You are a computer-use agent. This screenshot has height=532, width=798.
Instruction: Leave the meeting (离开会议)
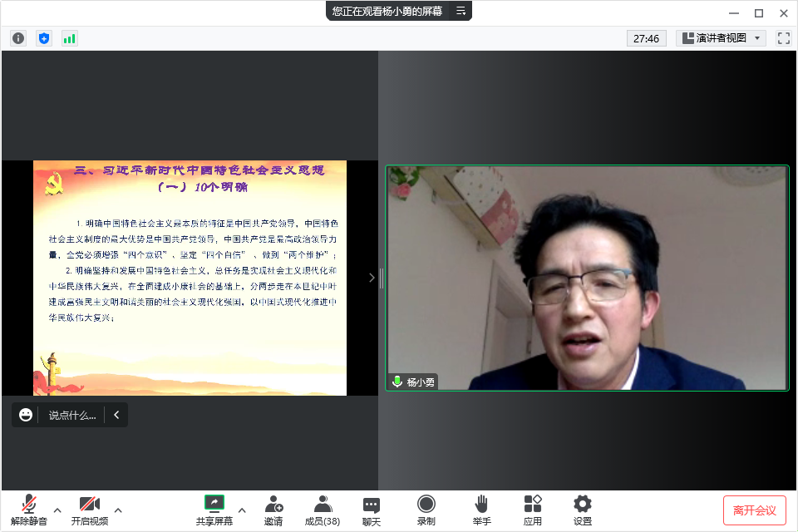point(754,510)
